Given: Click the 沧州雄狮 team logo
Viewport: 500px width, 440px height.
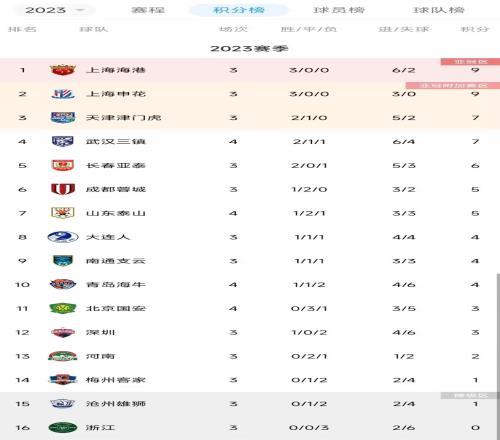Looking at the screenshot, I should click(x=63, y=404).
